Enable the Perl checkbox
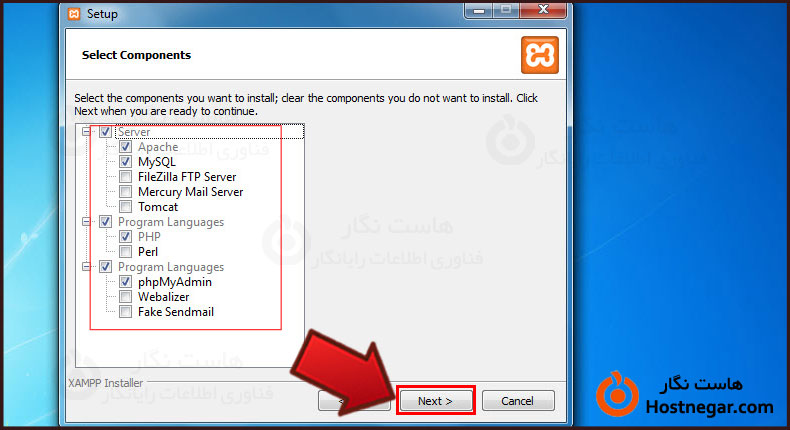 pyautogui.click(x=125, y=252)
